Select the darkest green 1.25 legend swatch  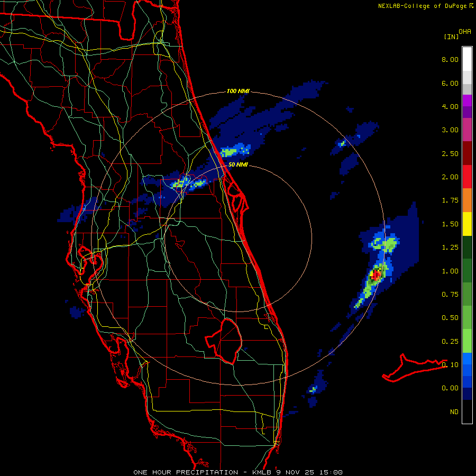click(467, 247)
